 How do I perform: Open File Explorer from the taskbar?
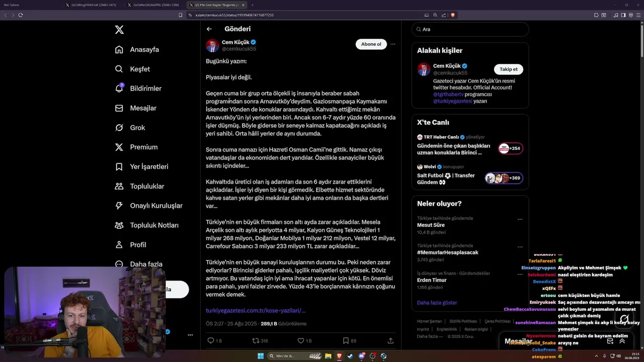click(x=328, y=356)
